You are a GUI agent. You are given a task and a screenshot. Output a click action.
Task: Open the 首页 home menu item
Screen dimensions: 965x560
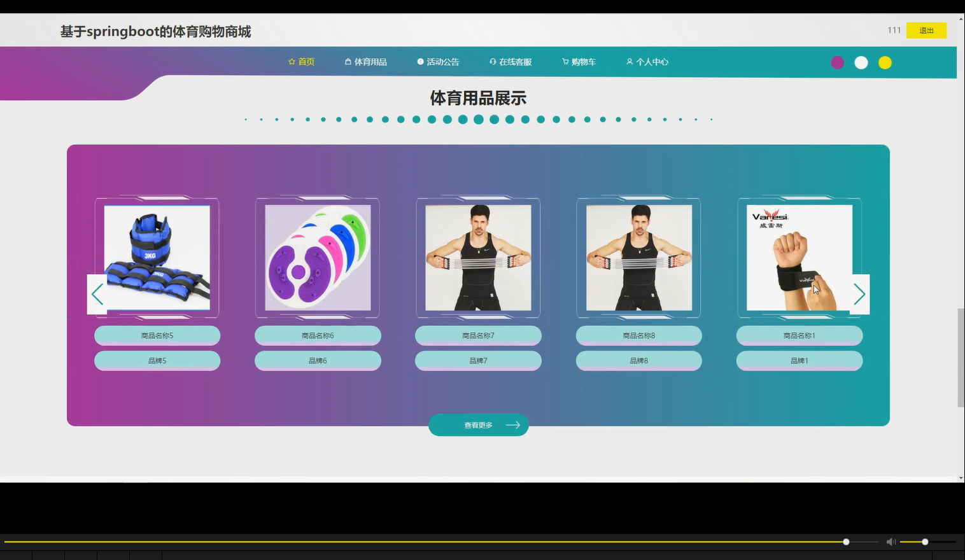coord(301,62)
